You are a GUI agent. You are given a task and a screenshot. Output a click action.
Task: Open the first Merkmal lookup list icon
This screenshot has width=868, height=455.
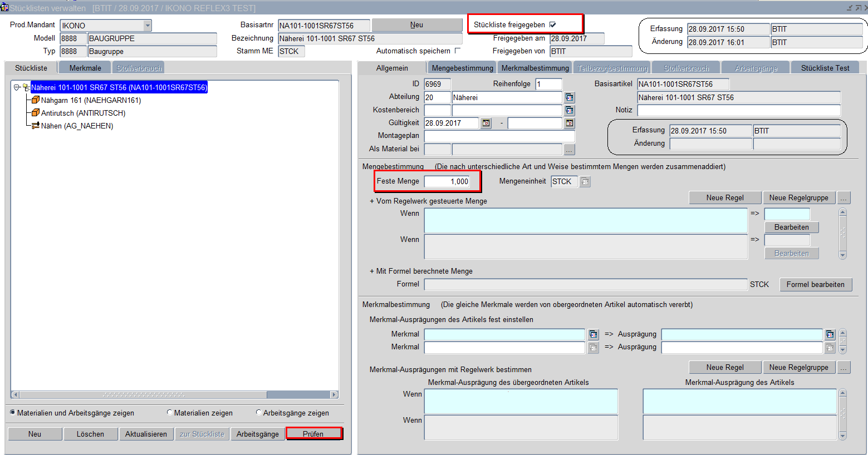click(593, 334)
